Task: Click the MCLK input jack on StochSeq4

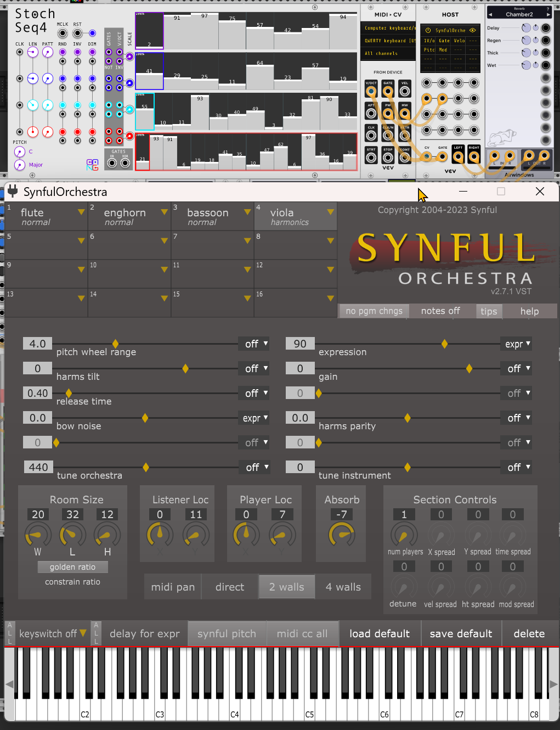Action: pyautogui.click(x=63, y=33)
